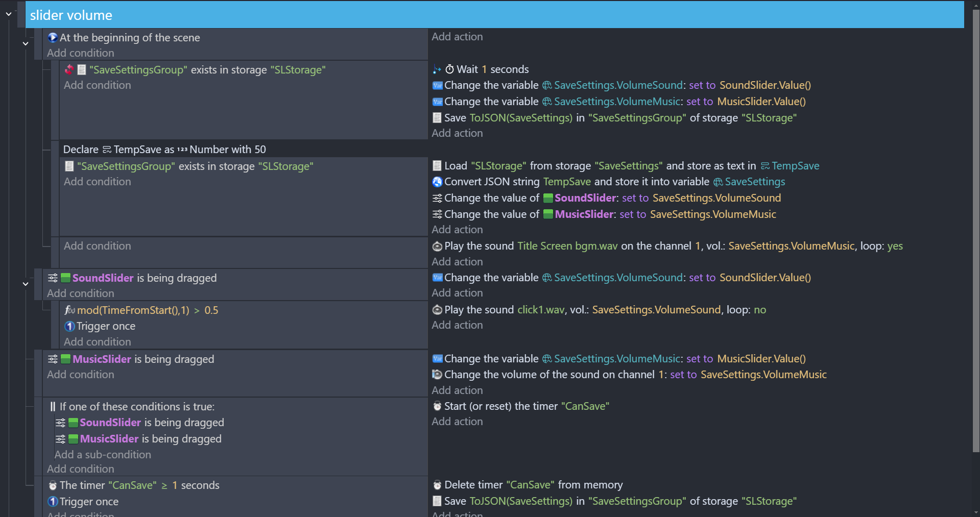The width and height of the screenshot is (980, 517).
Task: Click 'Add action' below the Start timer "CanSave" action
Action: click(457, 422)
